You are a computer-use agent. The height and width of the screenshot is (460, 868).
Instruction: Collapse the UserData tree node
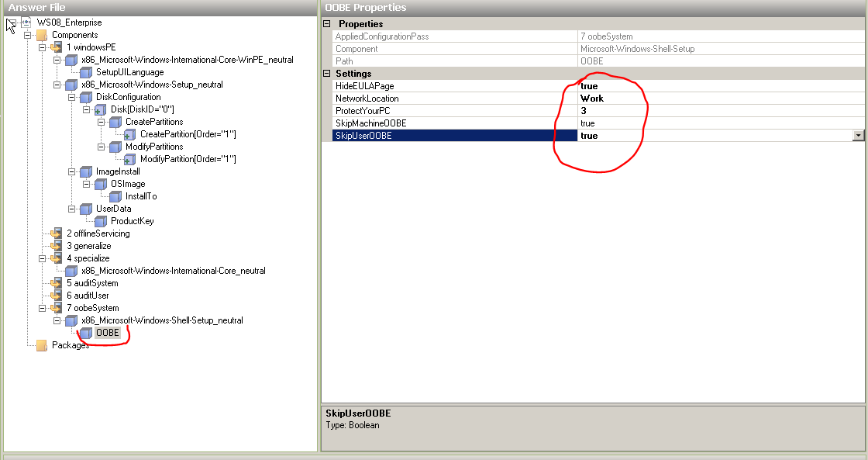[71, 209]
